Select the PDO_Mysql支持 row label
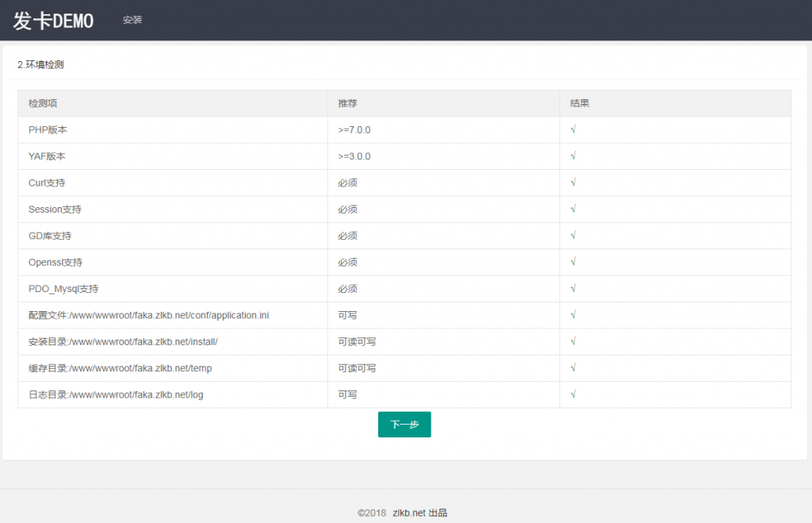The image size is (812, 523). (x=63, y=289)
